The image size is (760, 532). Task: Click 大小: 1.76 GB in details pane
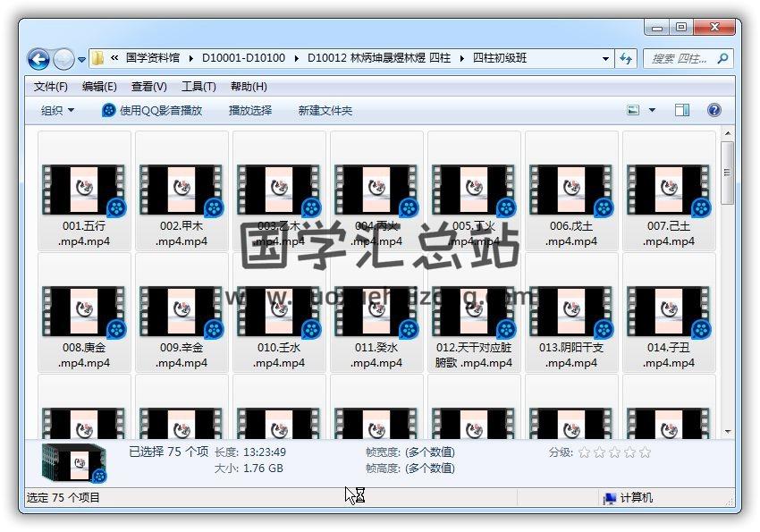[x=249, y=469]
